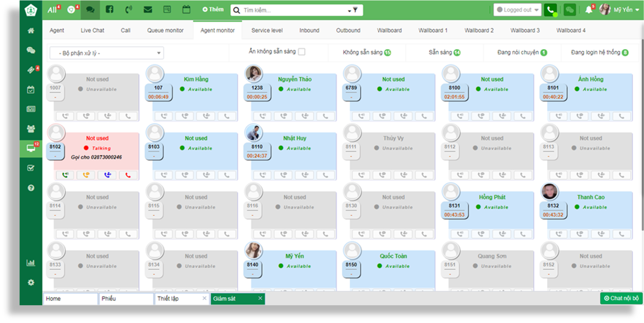Switch to the Queue monitor tab
This screenshot has width=644, height=323.
pos(165,30)
